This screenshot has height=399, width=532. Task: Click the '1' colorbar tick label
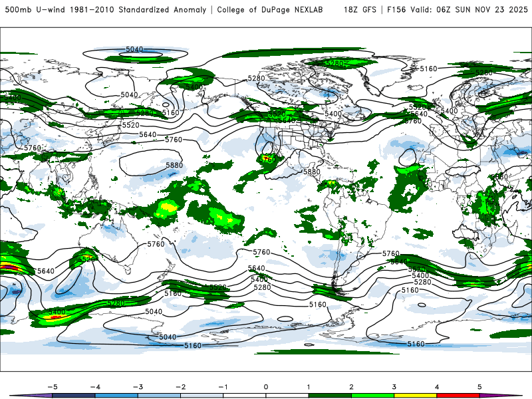[309, 387]
